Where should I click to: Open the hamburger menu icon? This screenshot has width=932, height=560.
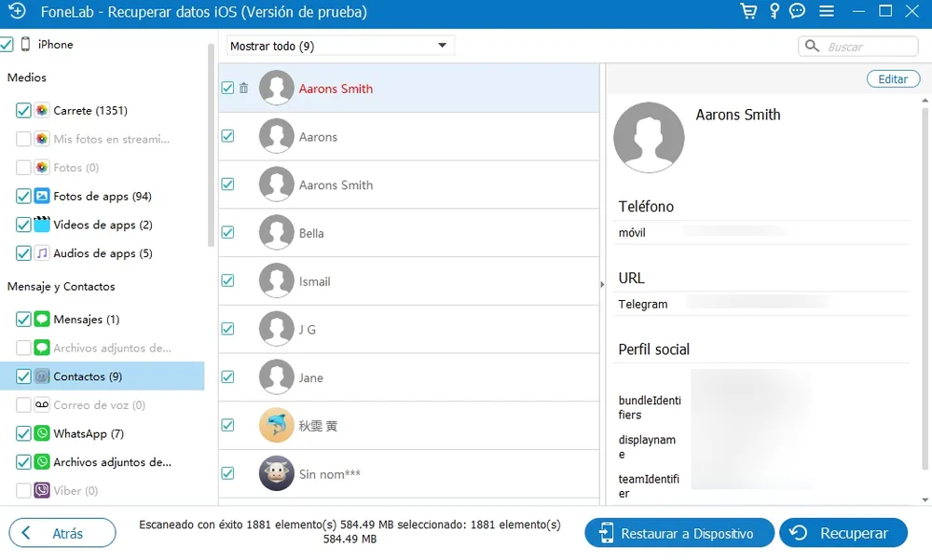click(x=826, y=12)
